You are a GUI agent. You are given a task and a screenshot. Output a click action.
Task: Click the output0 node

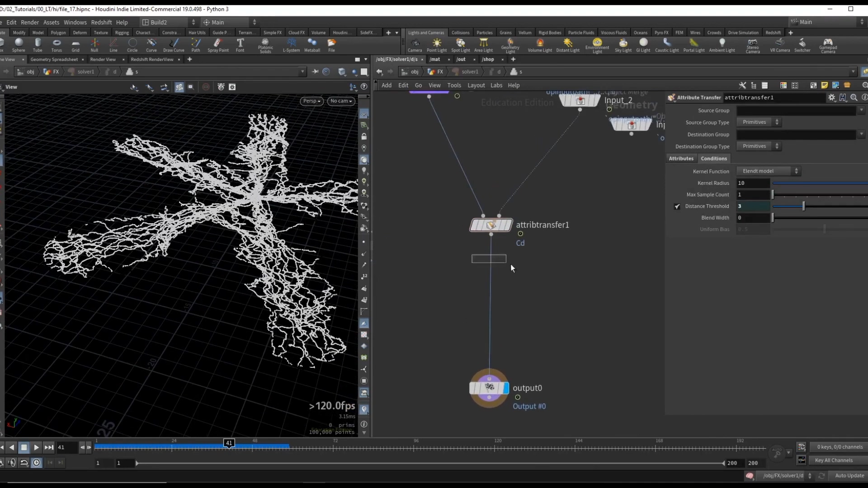489,388
